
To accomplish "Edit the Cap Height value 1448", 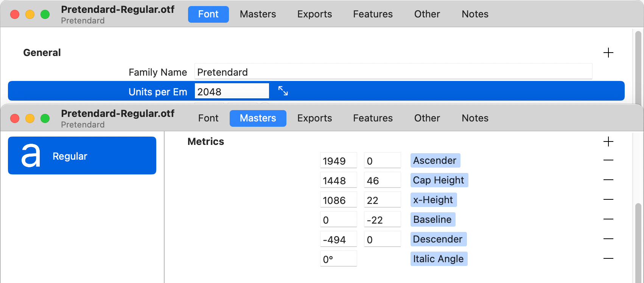I will pos(339,180).
